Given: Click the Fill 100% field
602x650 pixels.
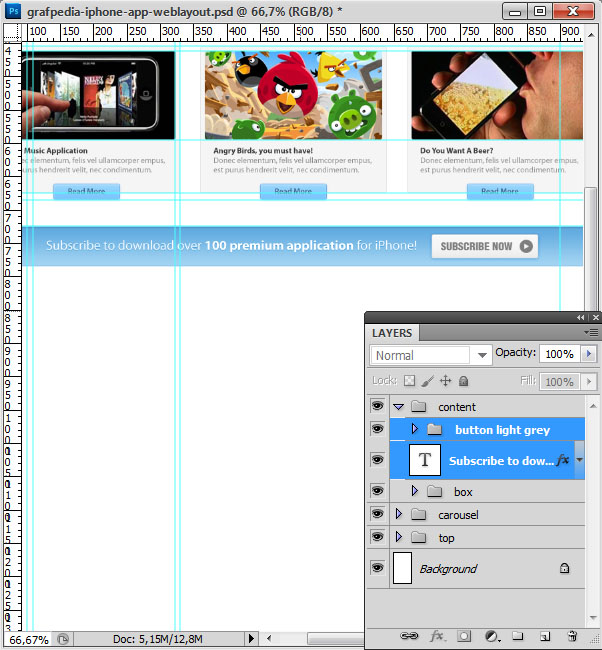Looking at the screenshot, I should point(560,381).
